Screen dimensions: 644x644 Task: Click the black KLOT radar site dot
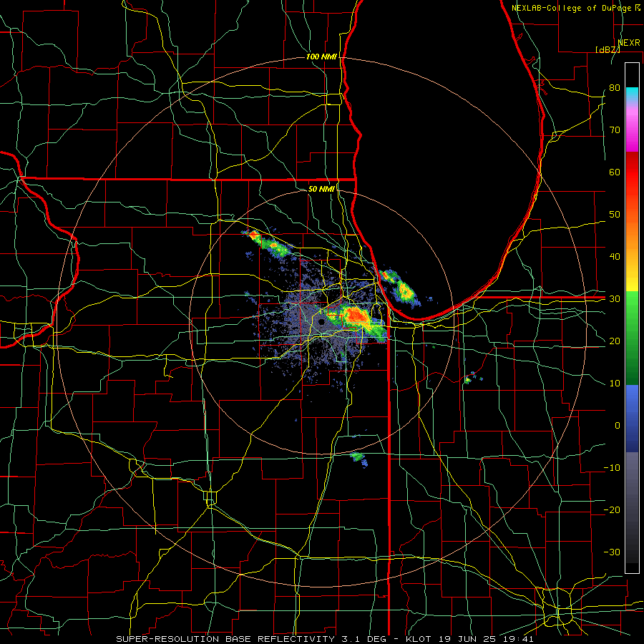(321, 323)
